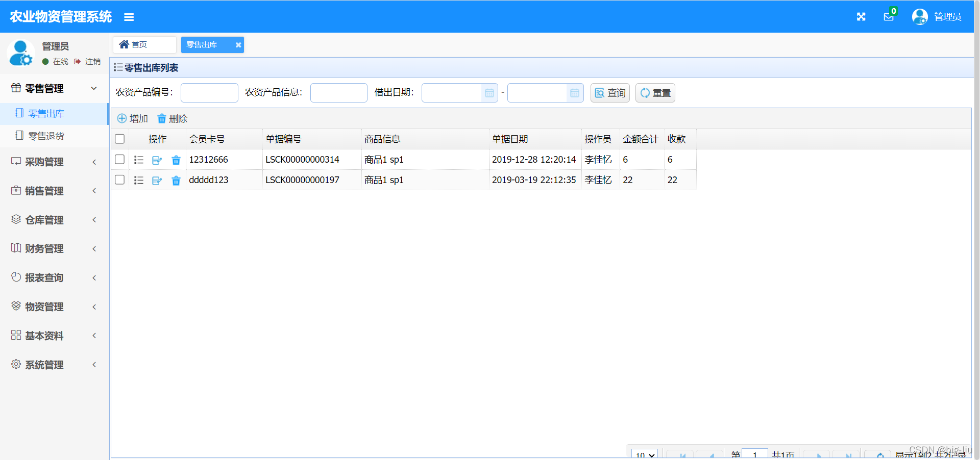Expand the 采购管理 menu chevron
The image size is (980, 460).
click(x=94, y=162)
